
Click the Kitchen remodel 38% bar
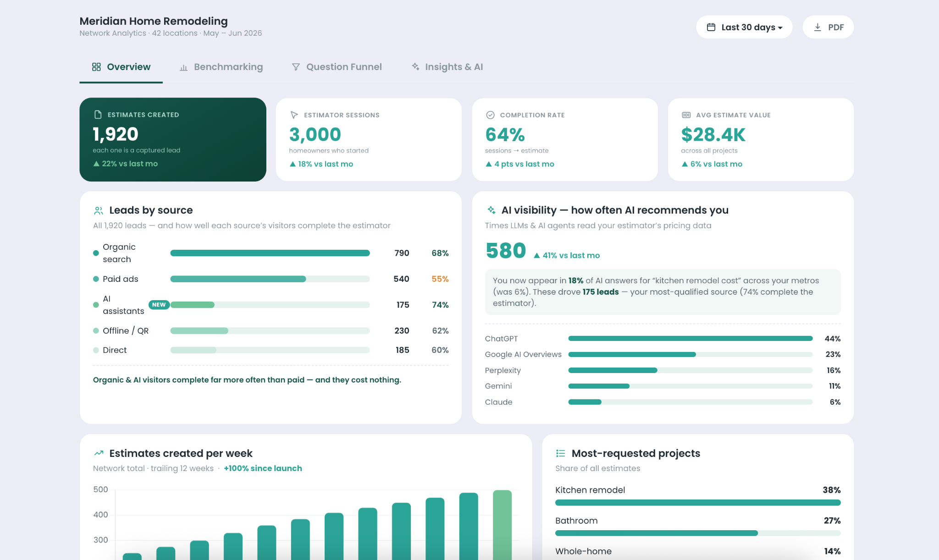(x=698, y=503)
